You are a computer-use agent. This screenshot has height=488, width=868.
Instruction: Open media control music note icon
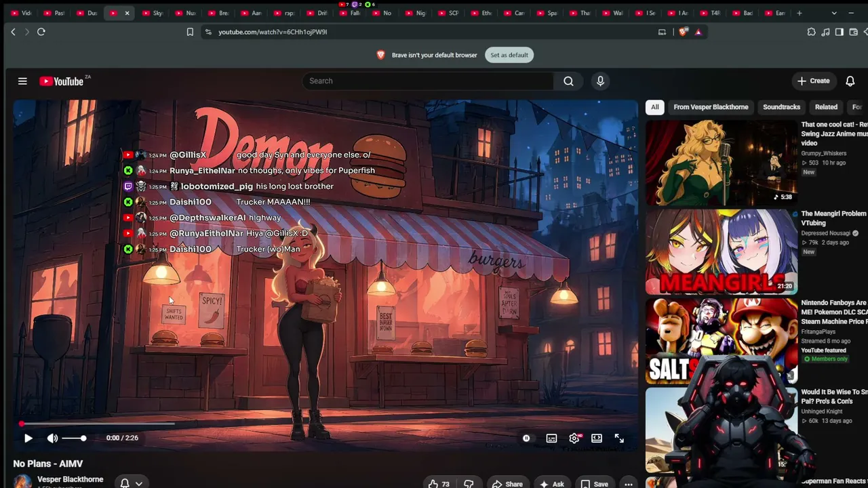[825, 32]
